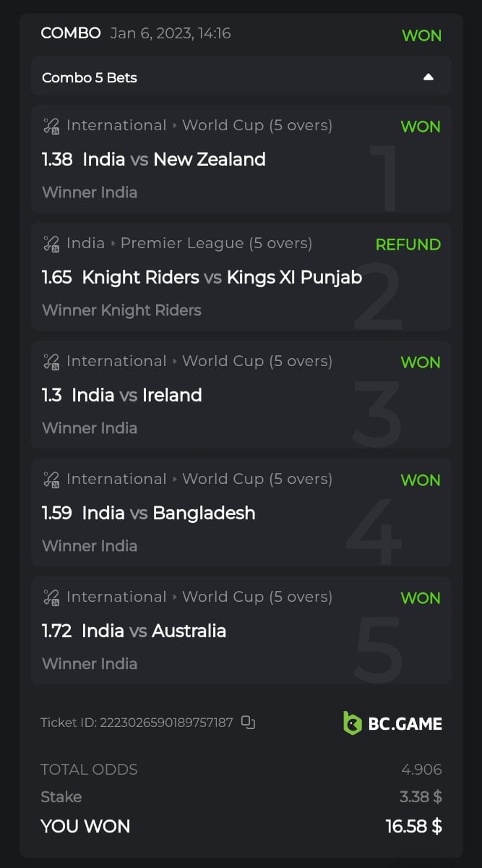Collapse the Combo 5 Bets arrow
Image resolution: width=482 pixels, height=868 pixels.
click(429, 77)
